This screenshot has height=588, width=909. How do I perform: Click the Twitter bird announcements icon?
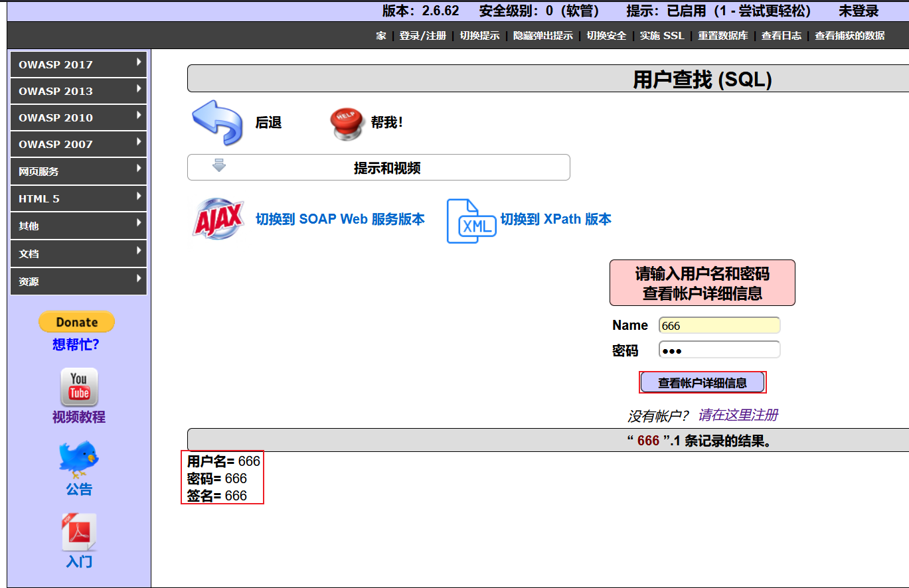coord(78,457)
